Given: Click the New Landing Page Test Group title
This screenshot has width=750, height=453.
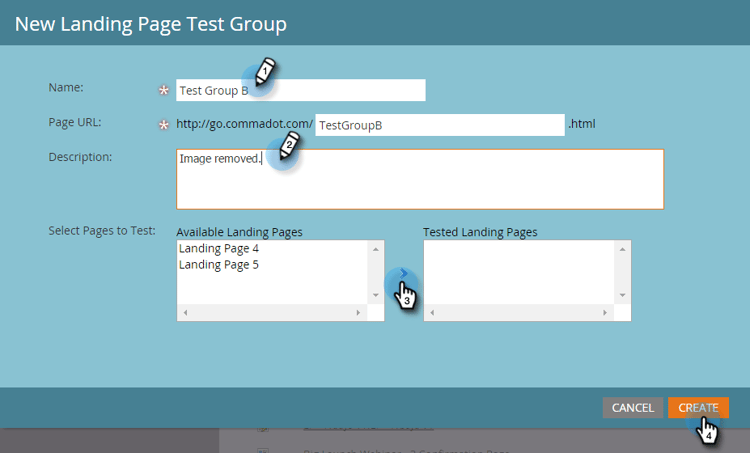Looking at the screenshot, I should [x=151, y=24].
